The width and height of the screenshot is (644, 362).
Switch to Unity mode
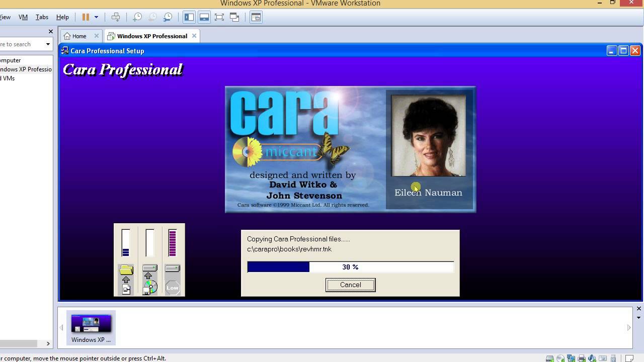point(234,17)
